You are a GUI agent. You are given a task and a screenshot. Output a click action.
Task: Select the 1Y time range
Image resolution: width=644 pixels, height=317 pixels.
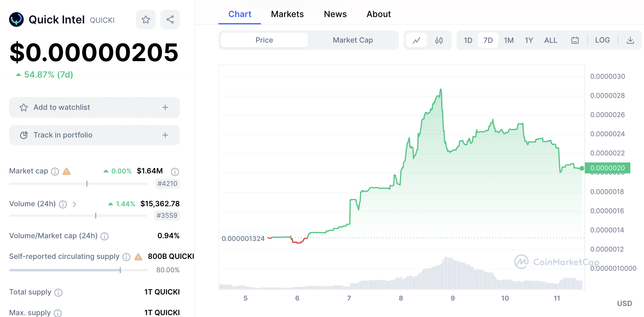tap(529, 40)
